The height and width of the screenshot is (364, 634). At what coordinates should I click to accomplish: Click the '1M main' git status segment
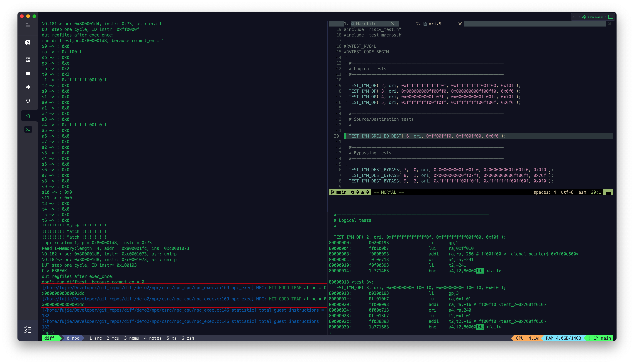click(600, 338)
